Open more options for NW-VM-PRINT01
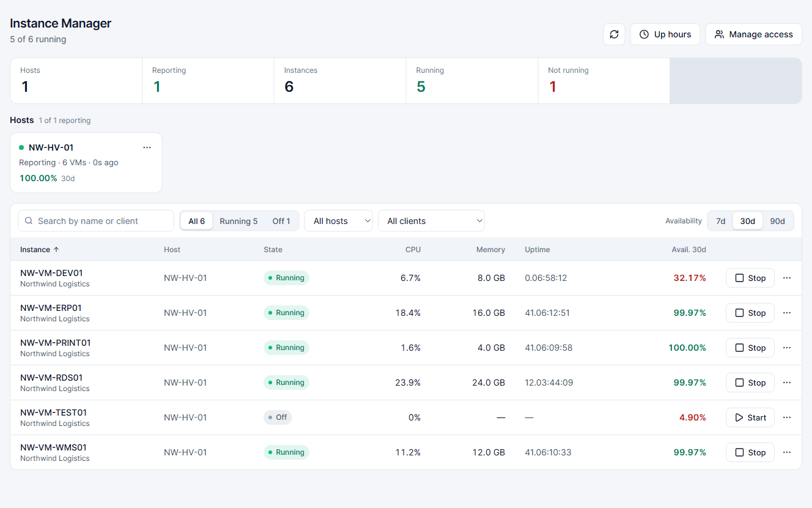 (x=787, y=348)
